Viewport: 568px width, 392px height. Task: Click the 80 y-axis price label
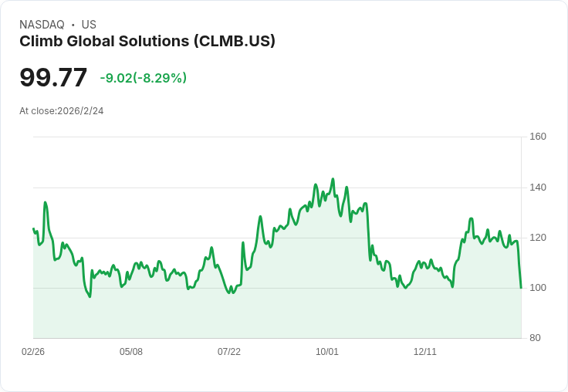coord(535,338)
